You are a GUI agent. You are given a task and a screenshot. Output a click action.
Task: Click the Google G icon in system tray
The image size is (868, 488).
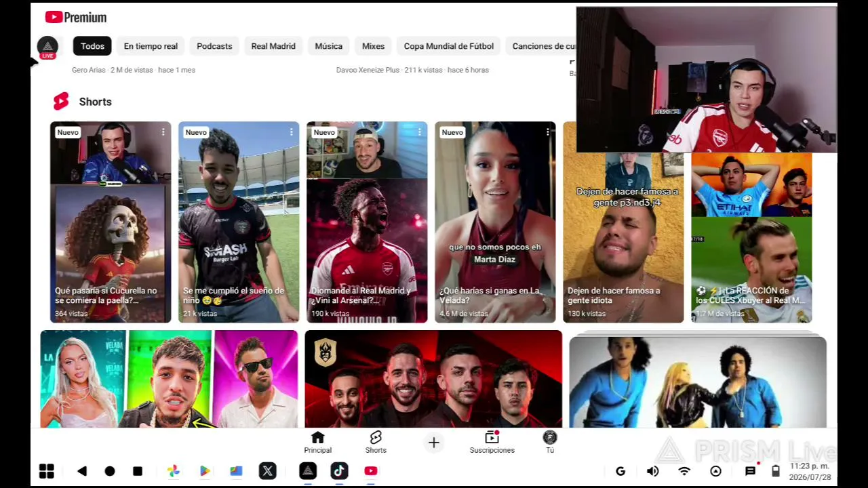coord(620,471)
